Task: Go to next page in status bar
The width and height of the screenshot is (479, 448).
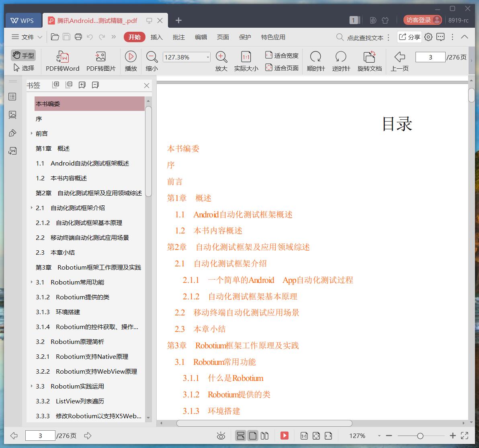Action: click(x=88, y=436)
